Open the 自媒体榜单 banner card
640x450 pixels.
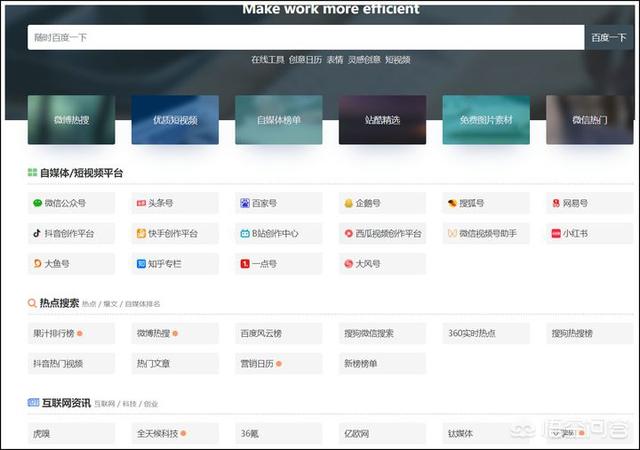pyautogui.click(x=279, y=120)
